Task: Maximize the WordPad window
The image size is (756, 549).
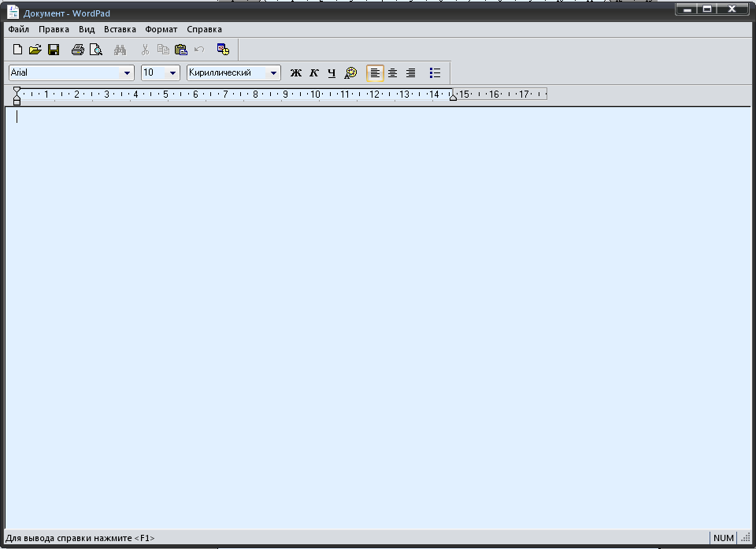Action: point(707,9)
